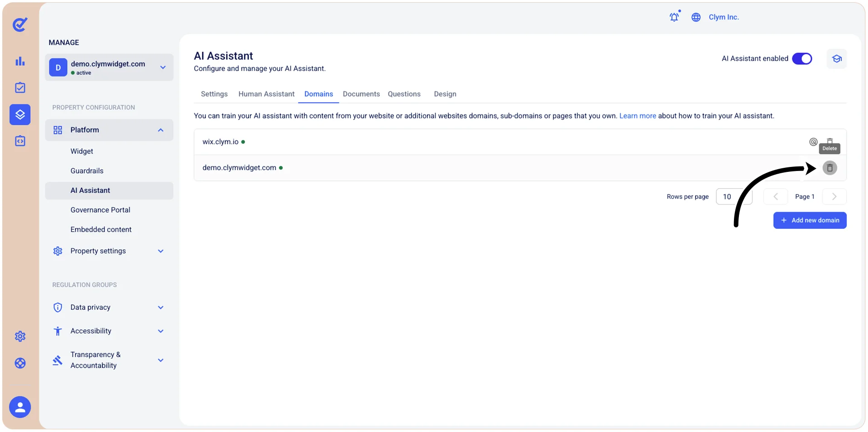The image size is (868, 432).
Task: Click the language globe icon
Action: coord(696,17)
